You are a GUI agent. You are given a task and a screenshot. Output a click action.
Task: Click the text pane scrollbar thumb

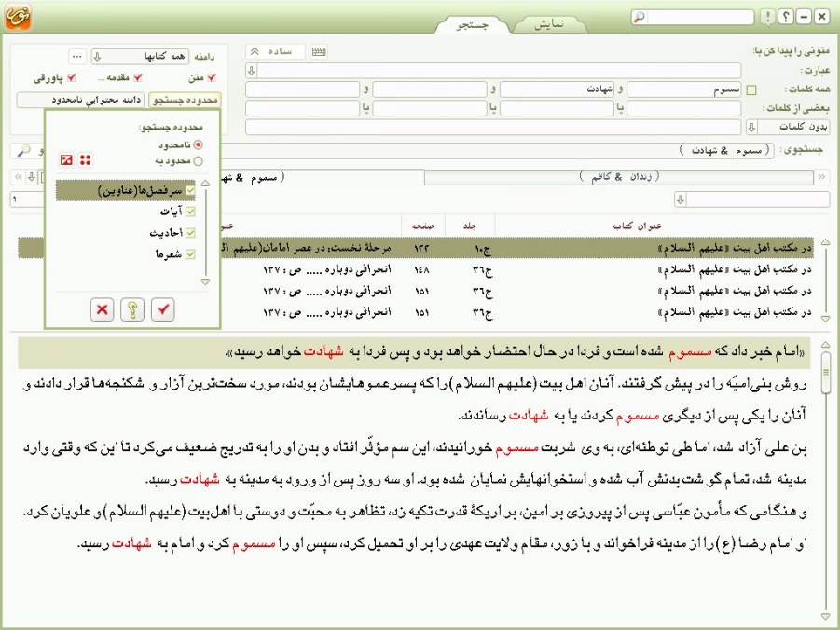coord(825,373)
